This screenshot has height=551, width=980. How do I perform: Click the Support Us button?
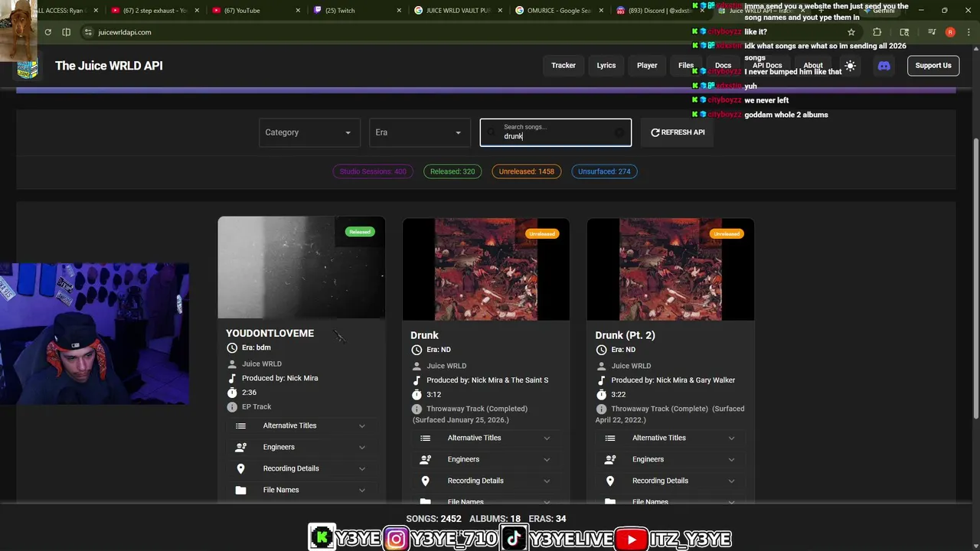[933, 66]
